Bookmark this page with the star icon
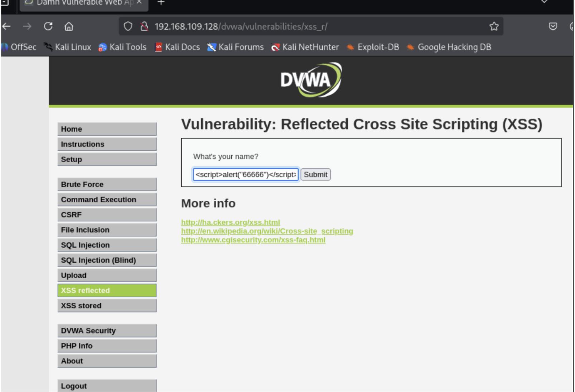The image size is (575, 392). coord(494,26)
